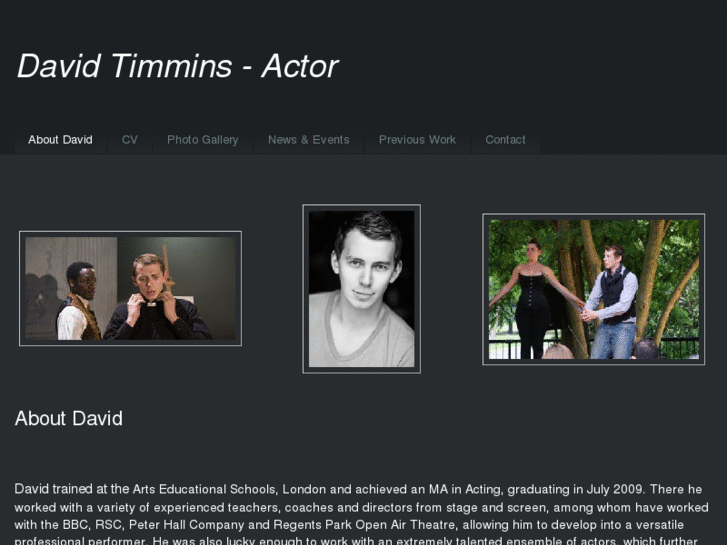
Task: Go to News & Events tab
Action: 309,140
